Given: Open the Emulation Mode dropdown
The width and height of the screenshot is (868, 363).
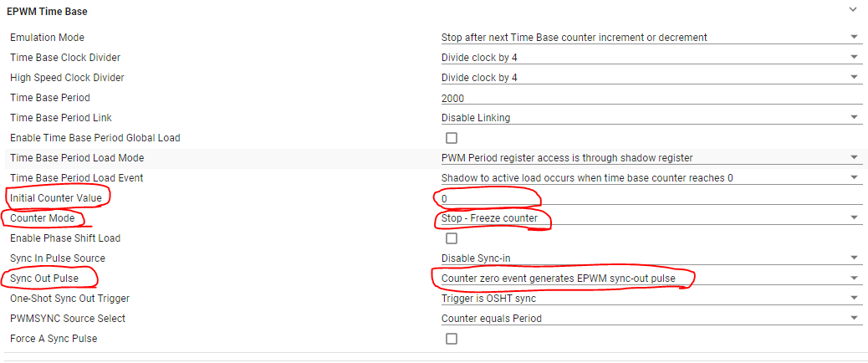Looking at the screenshot, I should click(x=649, y=38).
